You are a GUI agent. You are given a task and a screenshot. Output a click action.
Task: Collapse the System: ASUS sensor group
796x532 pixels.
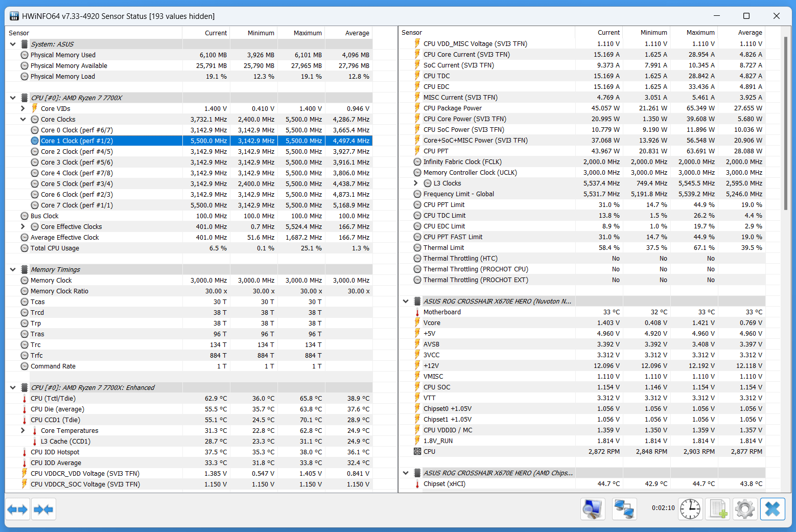(x=13, y=44)
